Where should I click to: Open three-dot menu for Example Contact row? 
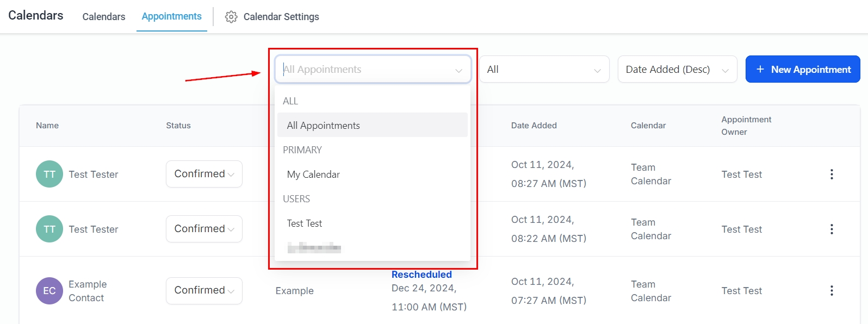[832, 291]
